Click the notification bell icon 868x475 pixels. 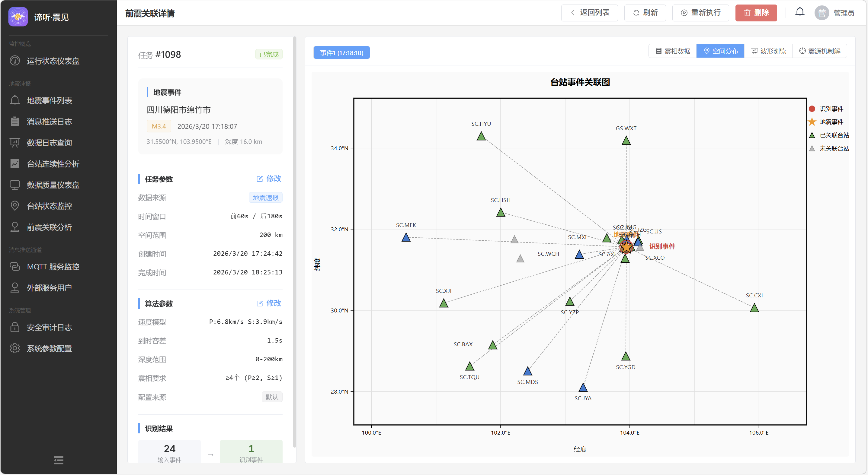coord(799,12)
